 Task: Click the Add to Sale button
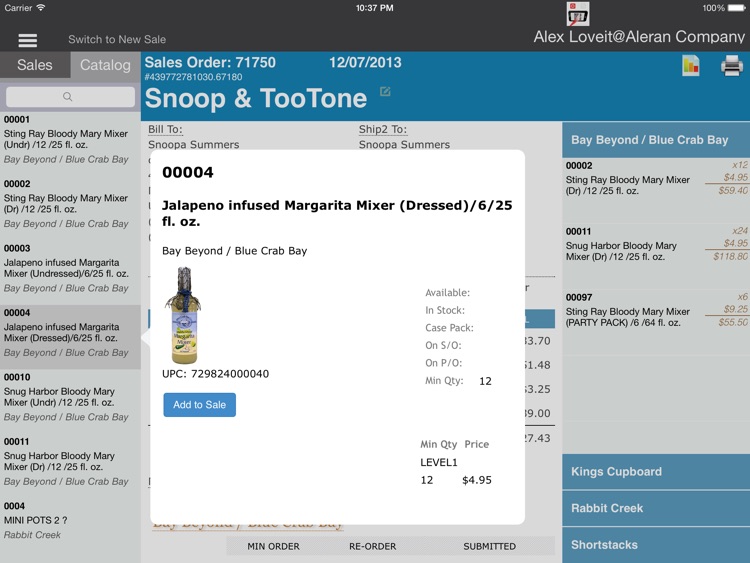click(x=199, y=405)
